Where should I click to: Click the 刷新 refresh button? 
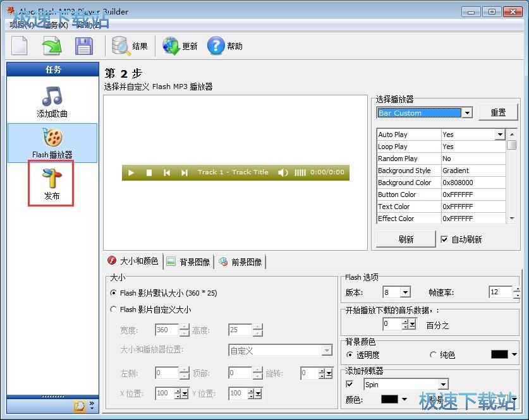(x=406, y=239)
